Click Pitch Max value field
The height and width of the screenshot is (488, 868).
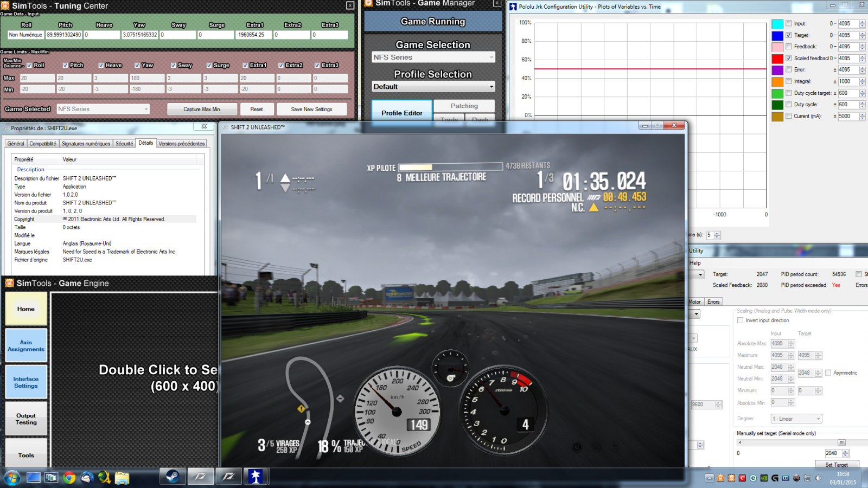(x=74, y=78)
